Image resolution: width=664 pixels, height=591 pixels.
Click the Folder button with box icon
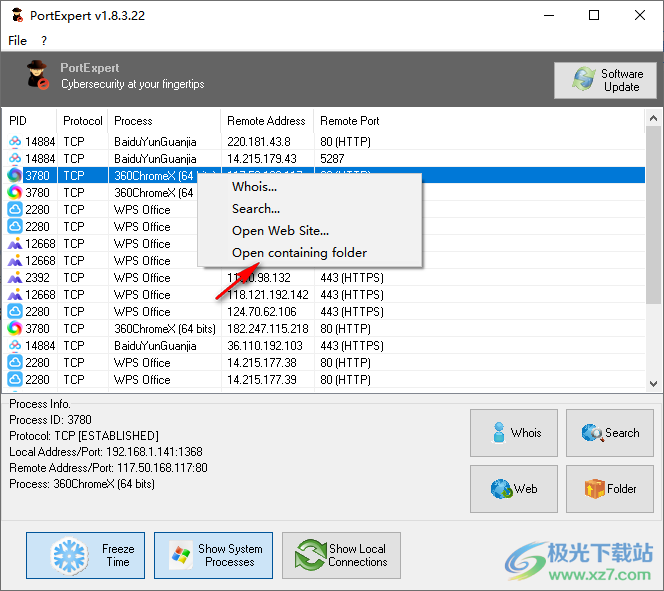point(610,489)
